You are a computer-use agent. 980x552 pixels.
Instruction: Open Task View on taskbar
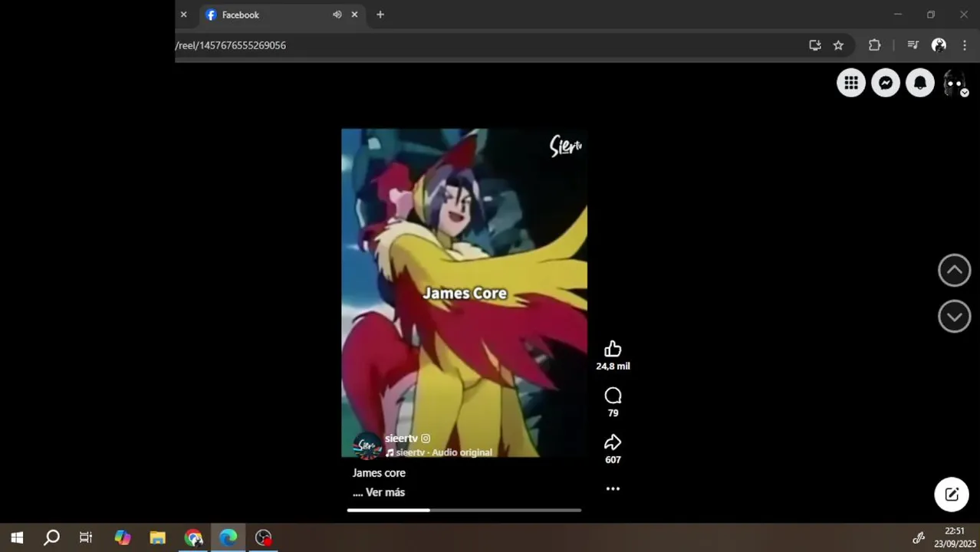[86, 537]
